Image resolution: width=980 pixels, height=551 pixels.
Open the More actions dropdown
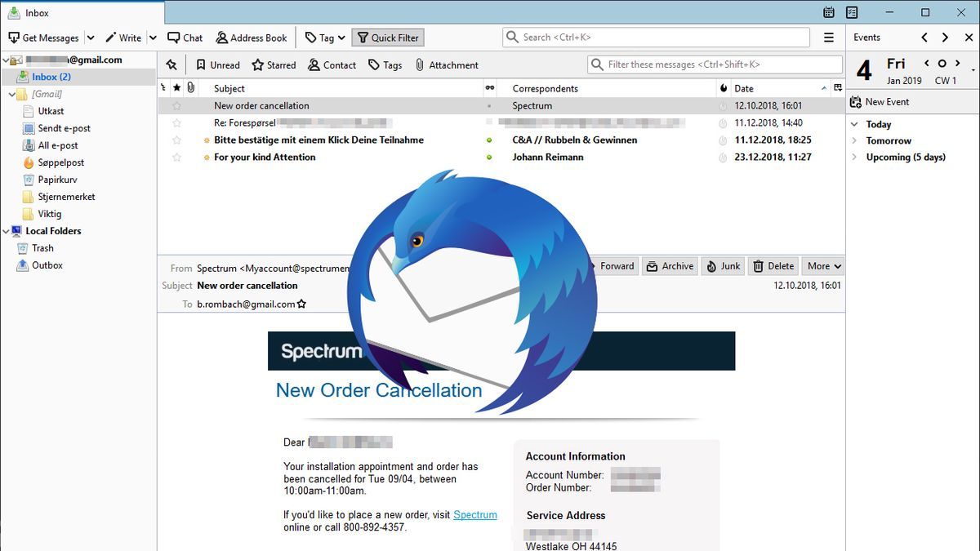point(823,266)
